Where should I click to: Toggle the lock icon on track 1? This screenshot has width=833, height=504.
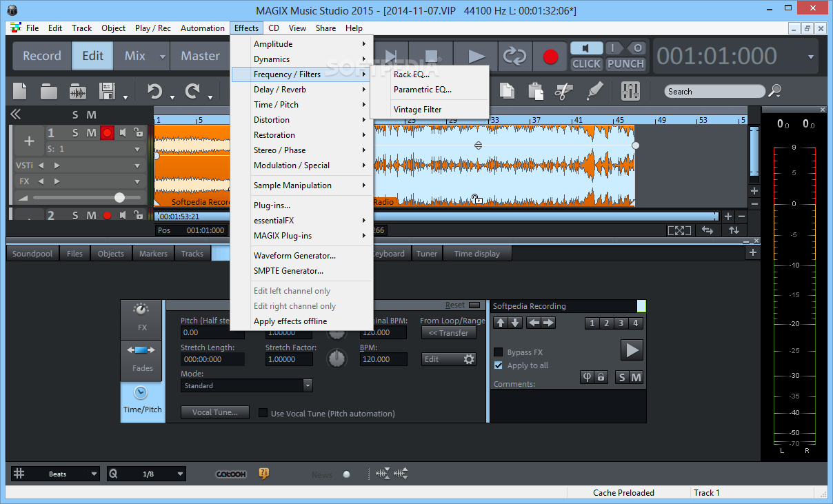click(139, 132)
